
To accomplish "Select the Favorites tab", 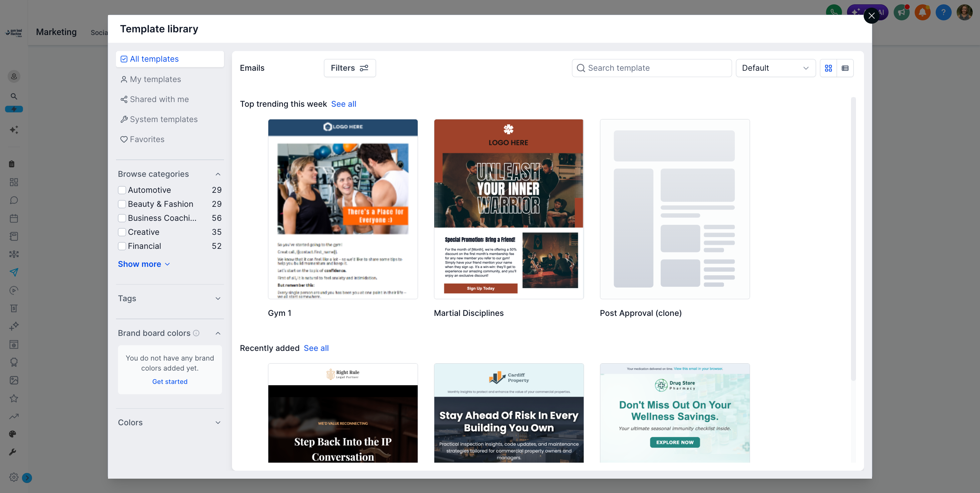I will [x=170, y=139].
